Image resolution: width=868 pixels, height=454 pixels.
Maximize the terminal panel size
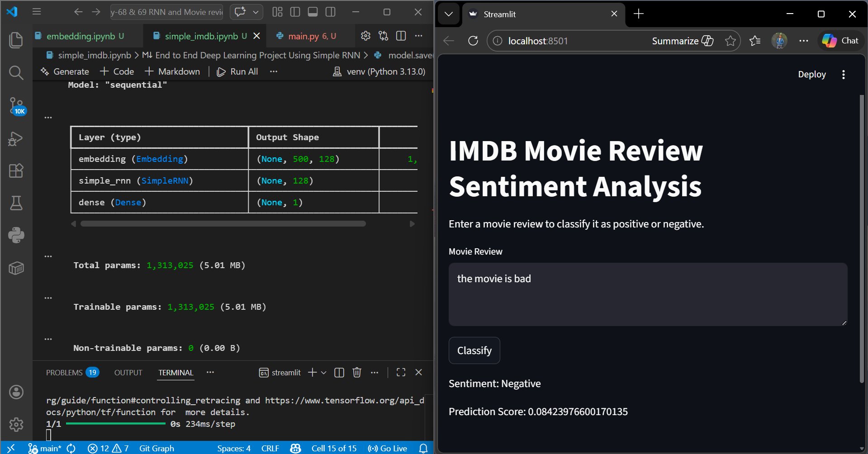[401, 372]
